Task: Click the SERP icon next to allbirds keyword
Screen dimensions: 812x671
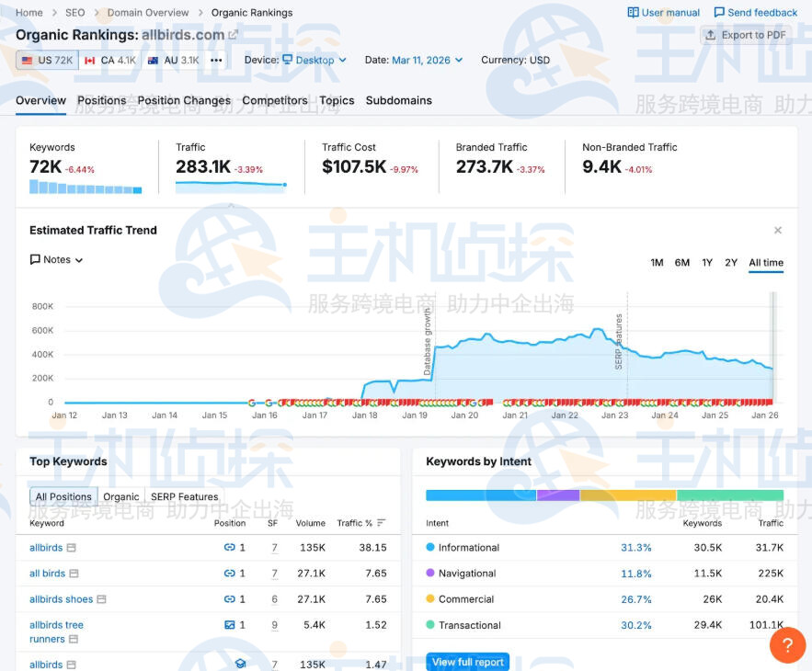Action: point(72,548)
